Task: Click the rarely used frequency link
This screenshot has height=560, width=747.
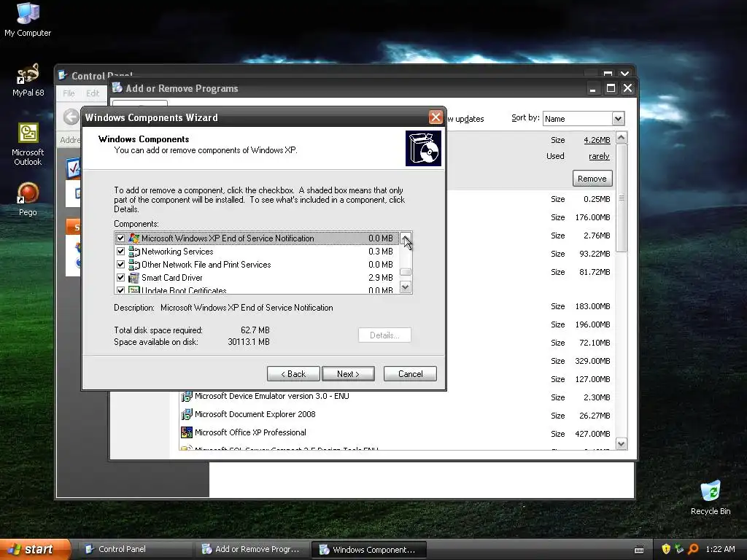Action: [x=599, y=156]
